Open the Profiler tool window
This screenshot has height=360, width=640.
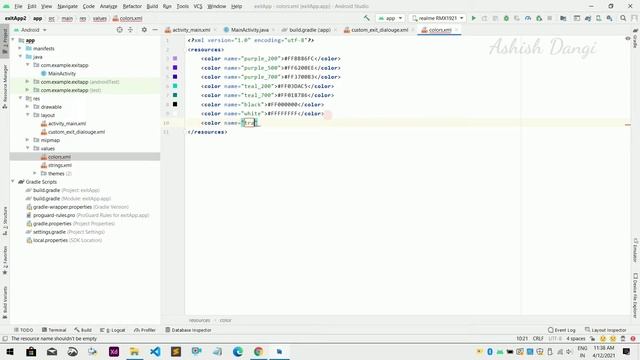coord(145,330)
